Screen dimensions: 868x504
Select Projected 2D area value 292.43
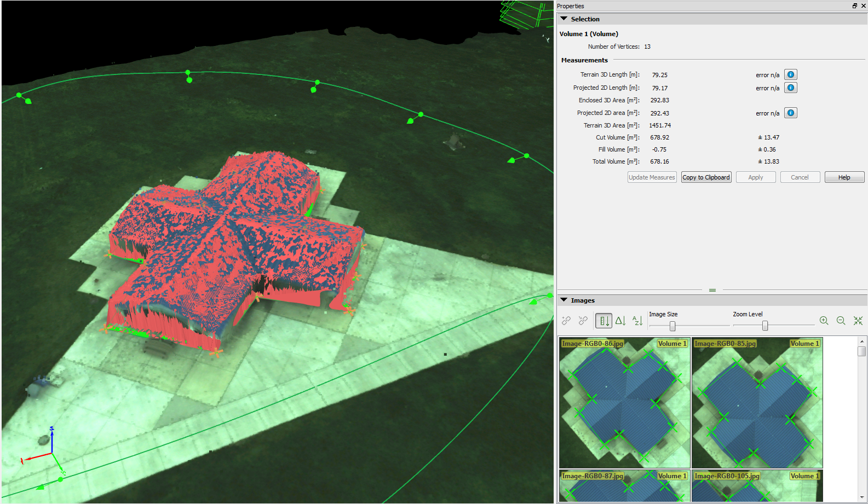[x=660, y=113]
